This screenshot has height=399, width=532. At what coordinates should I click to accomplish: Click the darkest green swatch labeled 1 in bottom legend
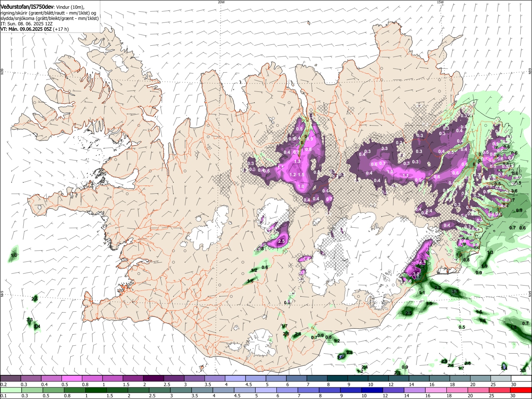point(96,390)
